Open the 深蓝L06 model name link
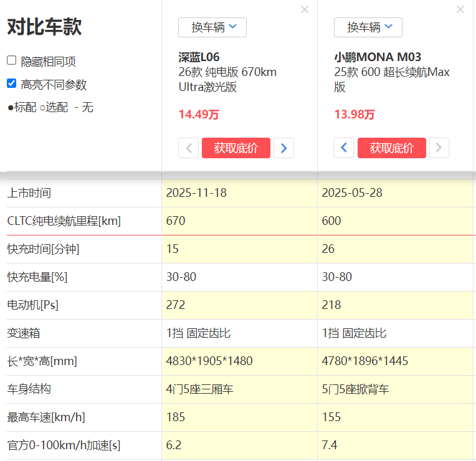The width and height of the screenshot is (476, 461). click(199, 57)
